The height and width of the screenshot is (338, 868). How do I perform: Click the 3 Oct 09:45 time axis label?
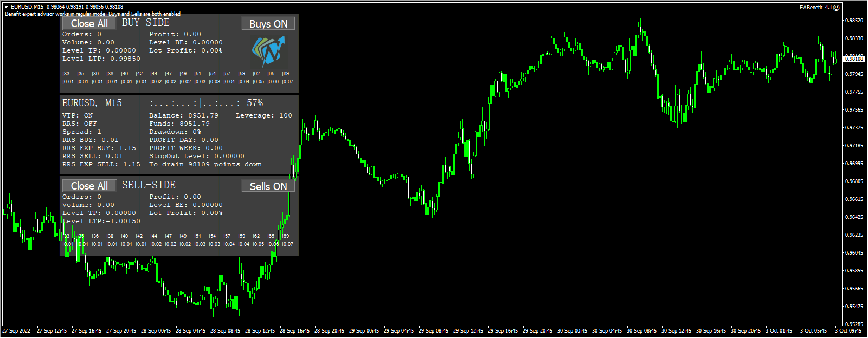[x=848, y=331]
